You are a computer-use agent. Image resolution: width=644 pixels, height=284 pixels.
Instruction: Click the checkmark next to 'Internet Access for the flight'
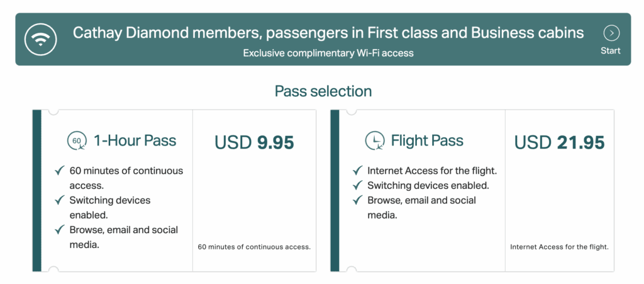(x=358, y=170)
